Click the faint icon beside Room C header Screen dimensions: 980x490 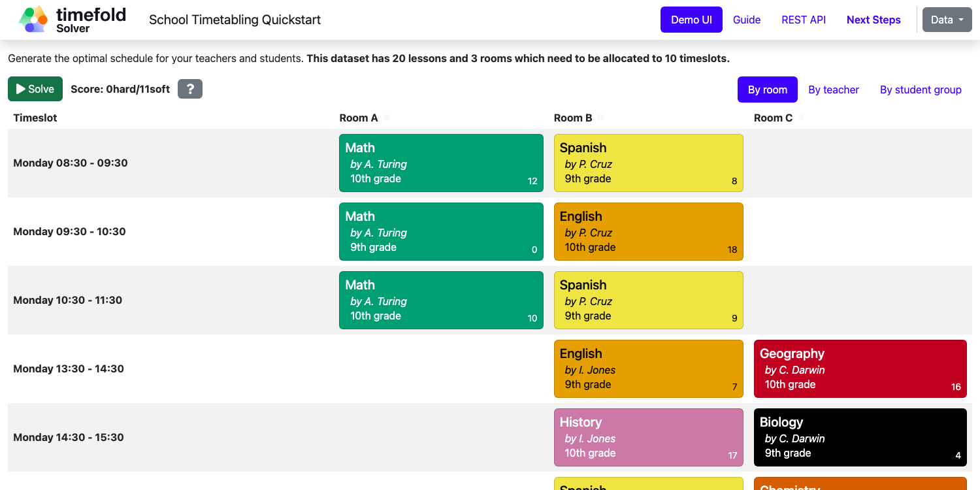click(801, 118)
